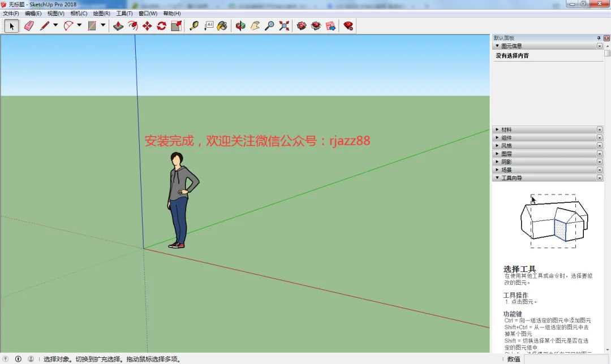Select the Move tool
This screenshot has height=364, width=611.
[147, 26]
